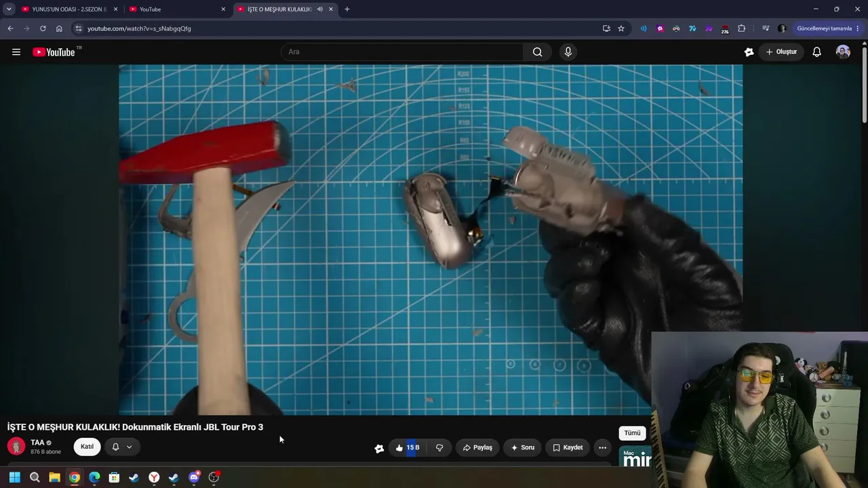The width and height of the screenshot is (868, 488).
Task: Focus the Ara search input field
Action: [402, 52]
